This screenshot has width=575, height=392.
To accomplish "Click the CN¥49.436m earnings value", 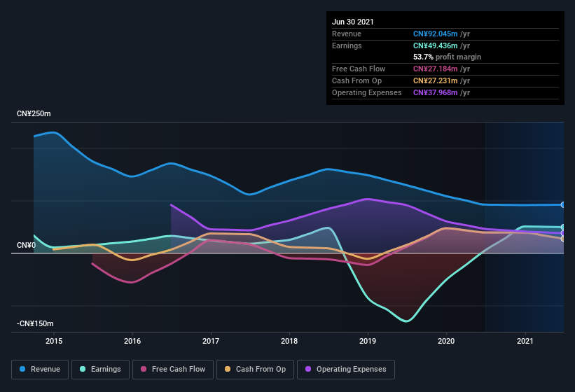I will tap(436, 45).
